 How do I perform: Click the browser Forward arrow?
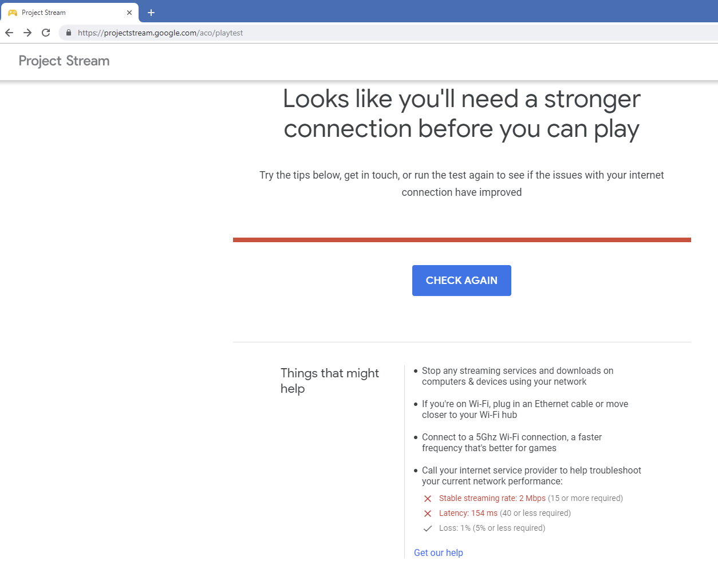click(x=27, y=33)
